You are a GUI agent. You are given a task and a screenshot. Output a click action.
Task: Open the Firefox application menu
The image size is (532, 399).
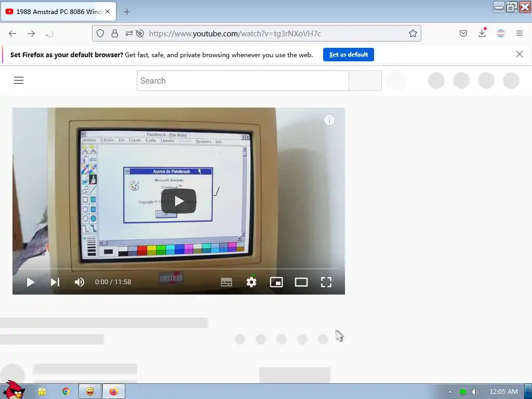click(x=520, y=33)
